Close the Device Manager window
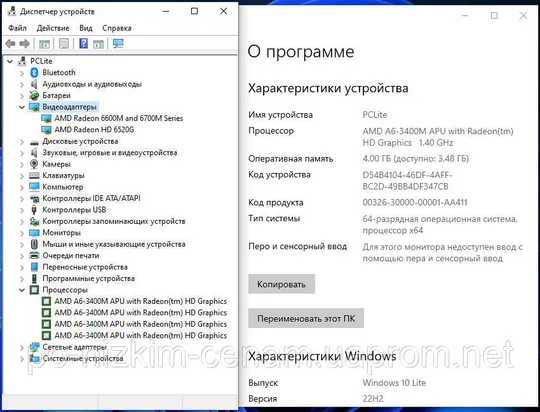 pos(224,11)
